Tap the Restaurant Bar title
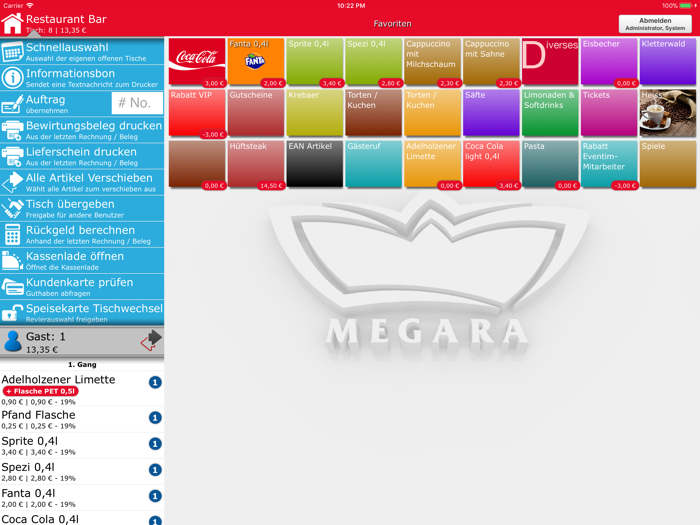 pyautogui.click(x=66, y=19)
